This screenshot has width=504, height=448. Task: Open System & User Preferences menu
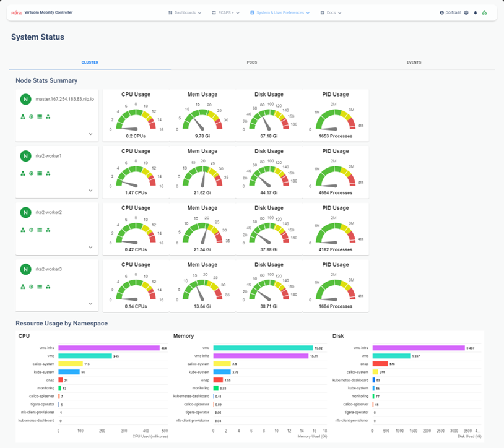coord(280,12)
